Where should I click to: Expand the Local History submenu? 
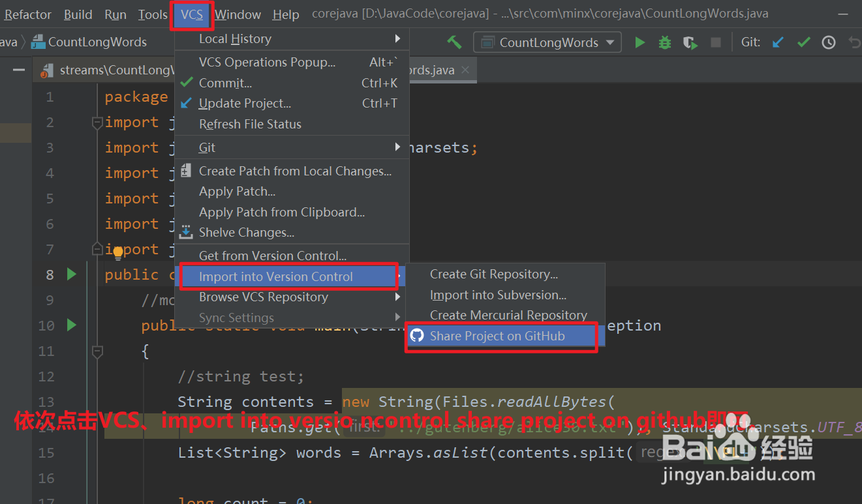(292, 39)
